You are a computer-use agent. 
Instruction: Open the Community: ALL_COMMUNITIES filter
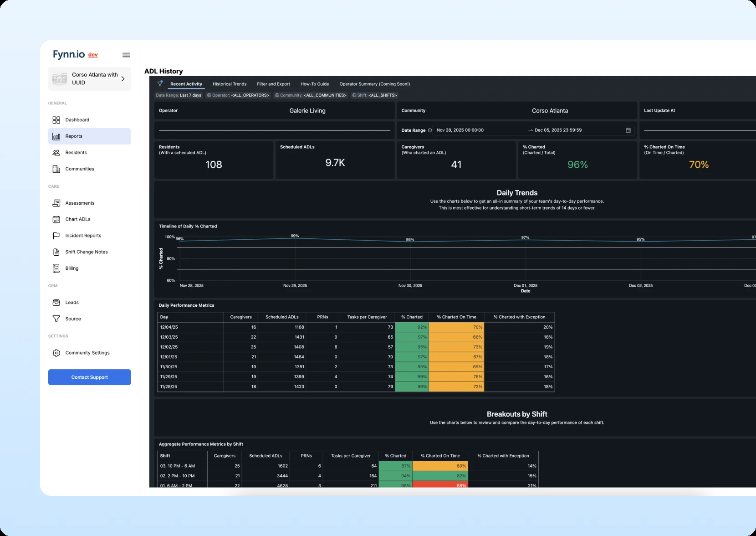pos(311,95)
